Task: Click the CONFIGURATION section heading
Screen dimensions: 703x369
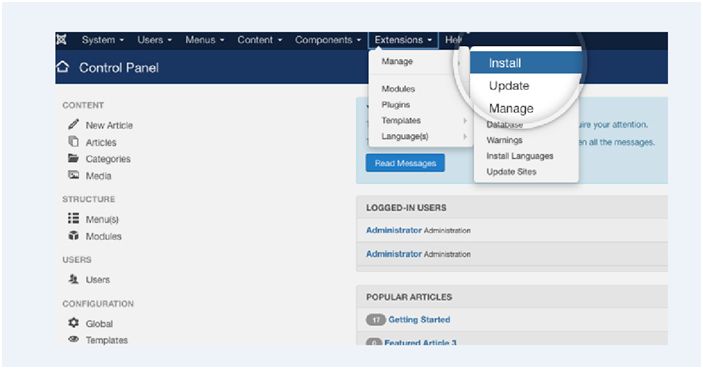Action: pos(98,304)
